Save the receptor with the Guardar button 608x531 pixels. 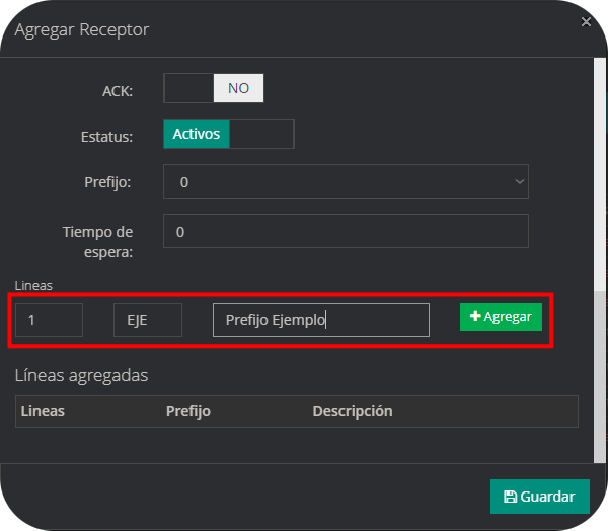(540, 496)
